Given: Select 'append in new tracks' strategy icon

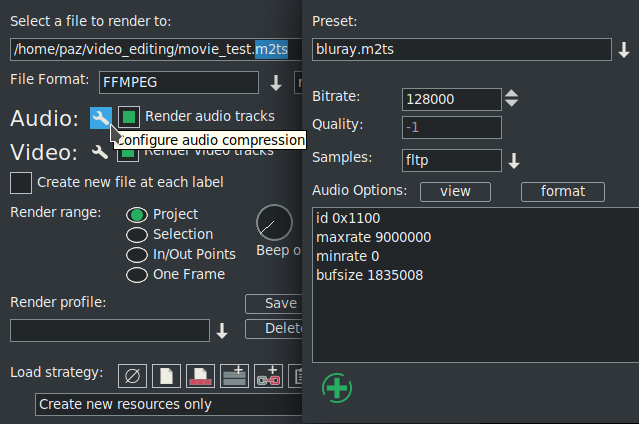Looking at the screenshot, I should click(x=234, y=376).
